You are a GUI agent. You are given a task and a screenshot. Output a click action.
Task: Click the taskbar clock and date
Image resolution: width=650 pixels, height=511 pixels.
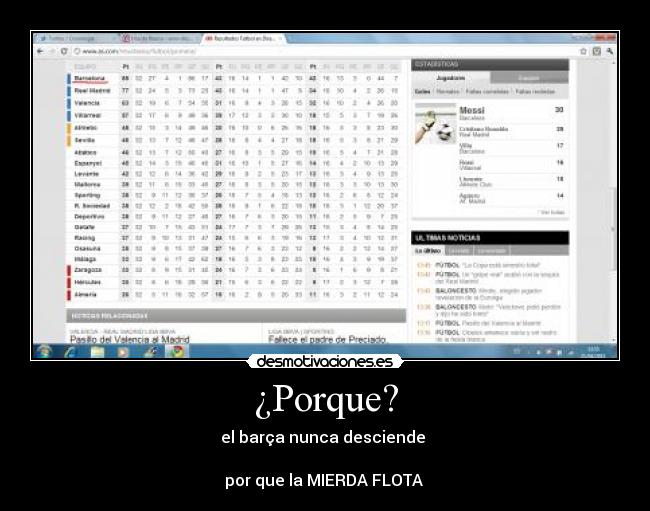click(593, 352)
